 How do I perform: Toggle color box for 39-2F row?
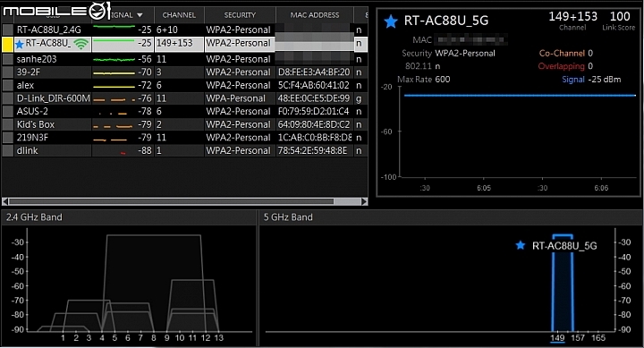8,72
